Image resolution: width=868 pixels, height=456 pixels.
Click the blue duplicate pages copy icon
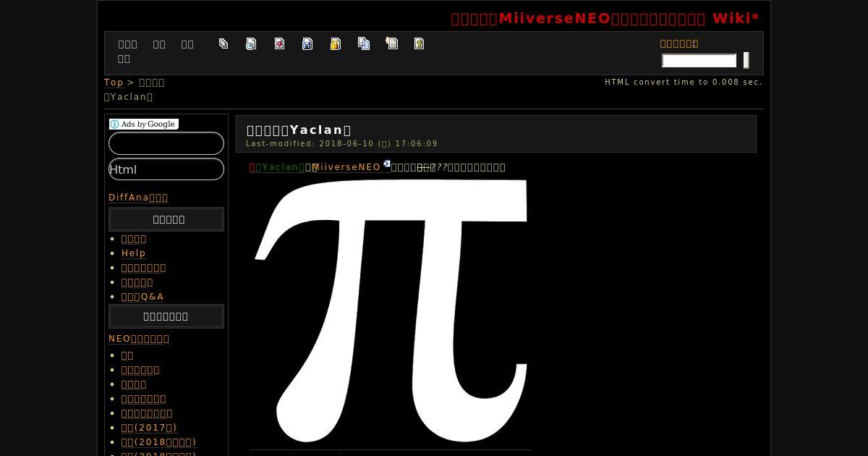(x=364, y=43)
